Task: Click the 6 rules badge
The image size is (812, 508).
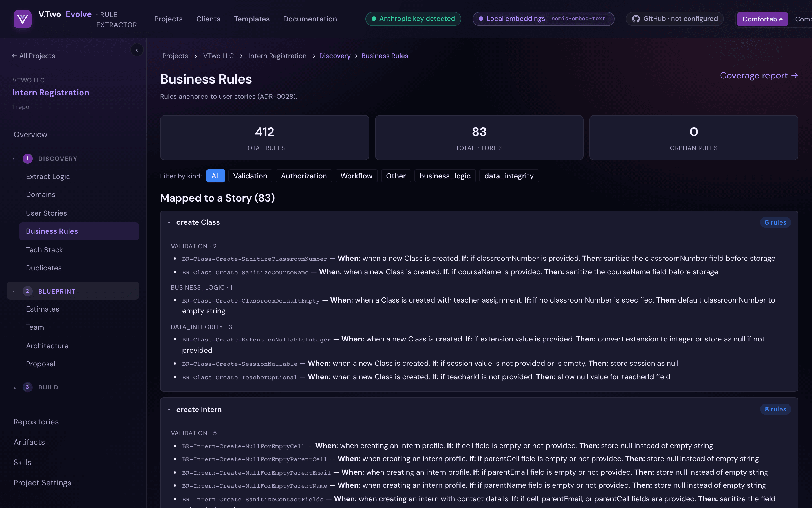Action: click(x=775, y=222)
